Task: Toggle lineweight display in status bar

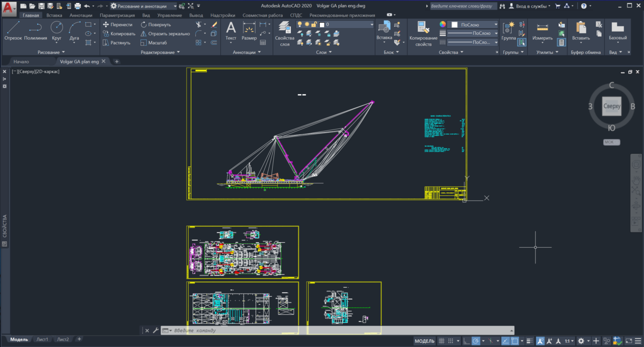Action: coord(530,341)
